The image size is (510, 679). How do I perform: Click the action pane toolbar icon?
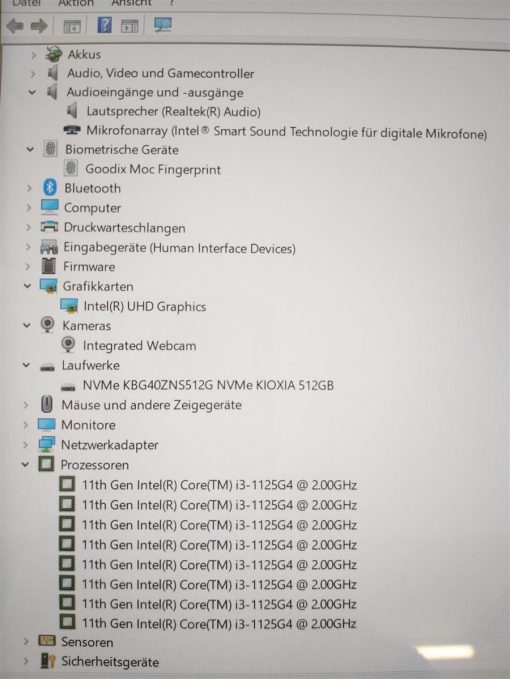pos(129,26)
